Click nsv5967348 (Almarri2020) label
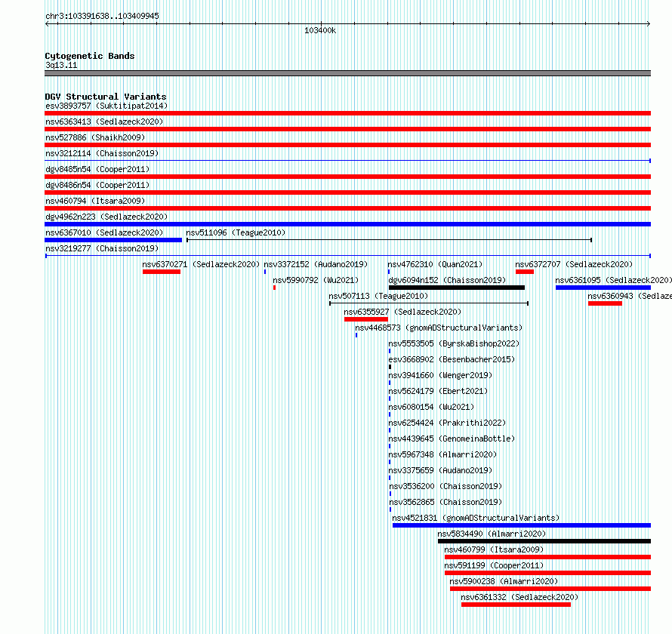 click(442, 454)
